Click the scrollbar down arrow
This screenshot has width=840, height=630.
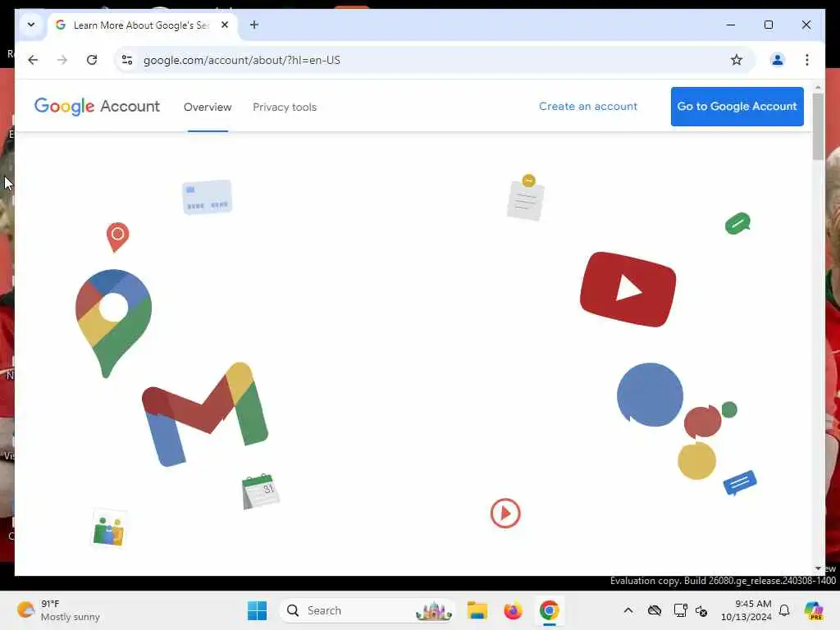pos(818,568)
